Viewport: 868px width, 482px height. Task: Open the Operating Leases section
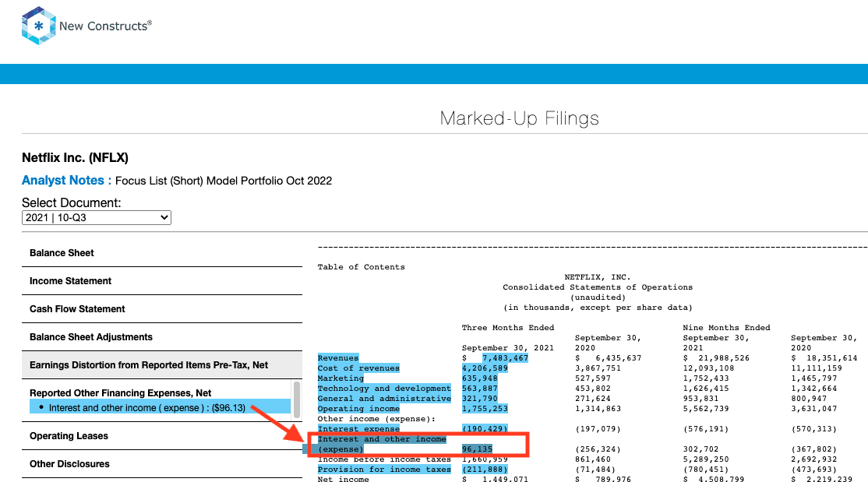point(161,436)
